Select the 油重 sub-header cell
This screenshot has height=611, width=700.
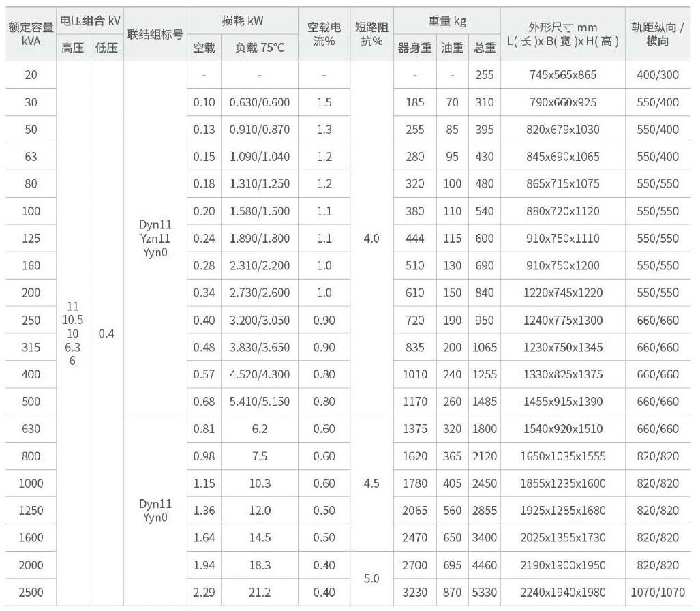pyautogui.click(x=452, y=48)
